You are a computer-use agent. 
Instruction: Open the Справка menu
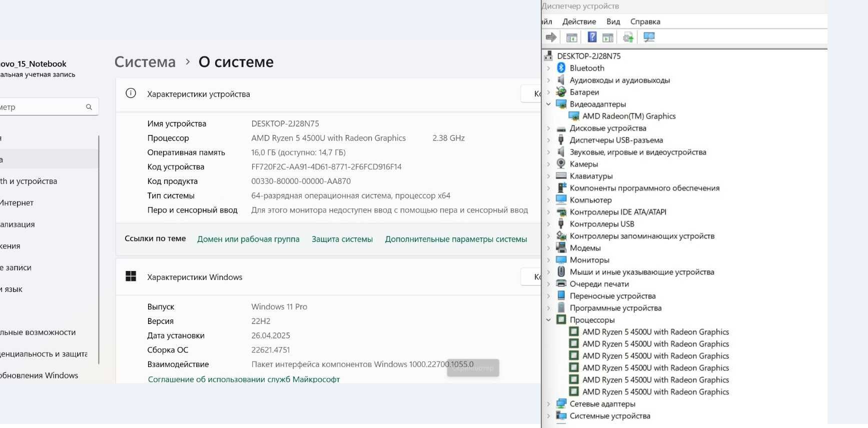click(645, 21)
